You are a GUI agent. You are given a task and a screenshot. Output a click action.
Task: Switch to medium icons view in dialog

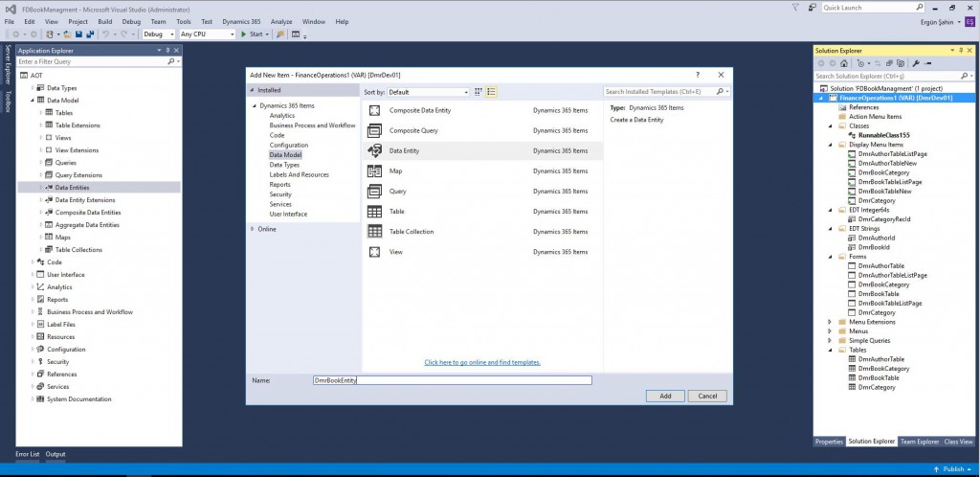(x=479, y=92)
